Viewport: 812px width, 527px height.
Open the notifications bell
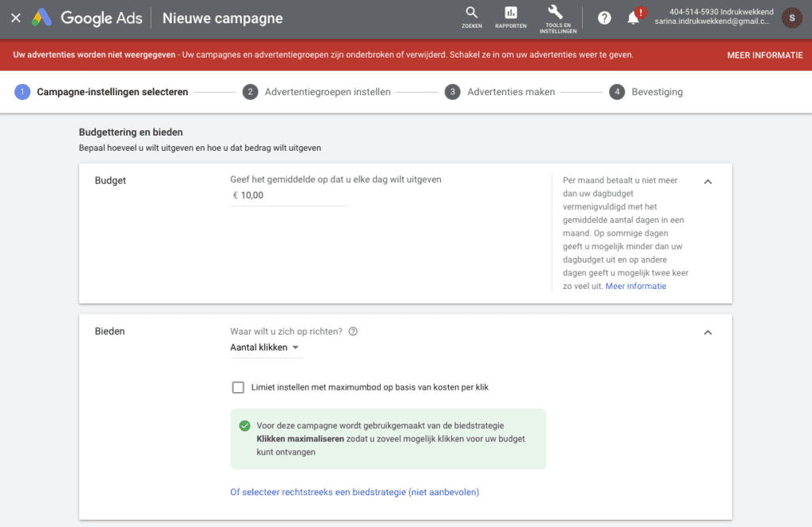point(633,18)
